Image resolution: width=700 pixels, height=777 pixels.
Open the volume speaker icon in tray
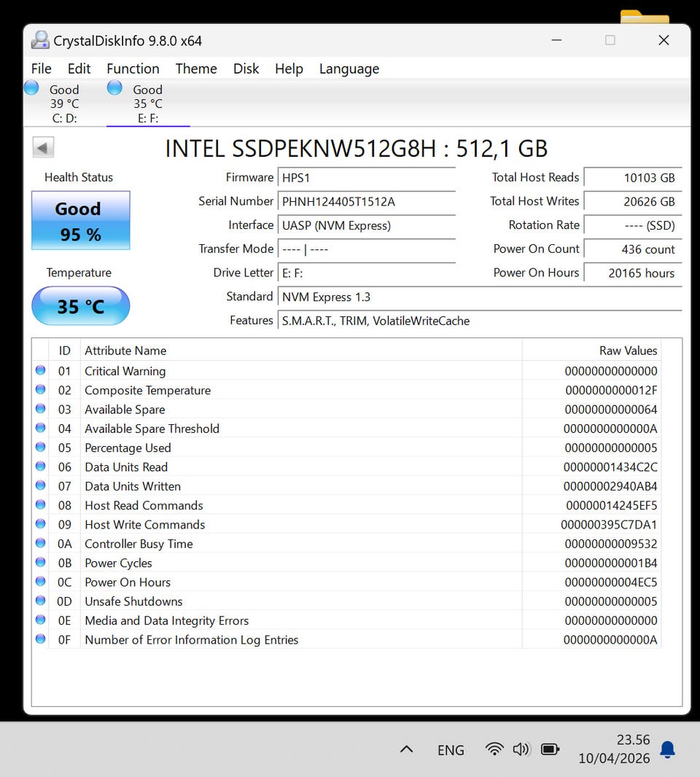coord(521,749)
